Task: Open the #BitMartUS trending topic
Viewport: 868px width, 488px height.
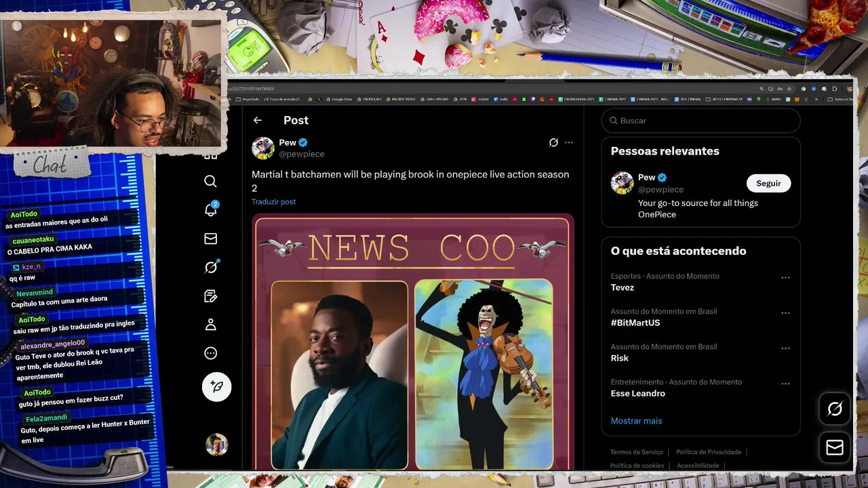Action: pos(635,323)
